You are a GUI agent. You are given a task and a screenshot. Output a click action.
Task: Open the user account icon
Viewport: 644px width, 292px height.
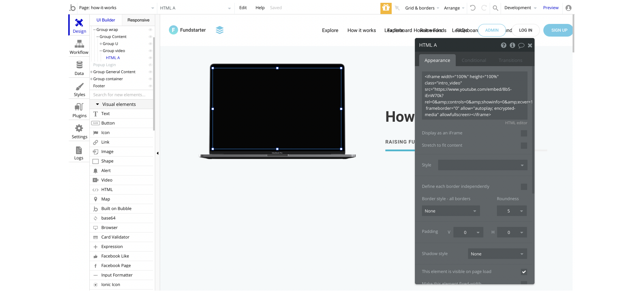pos(568,8)
